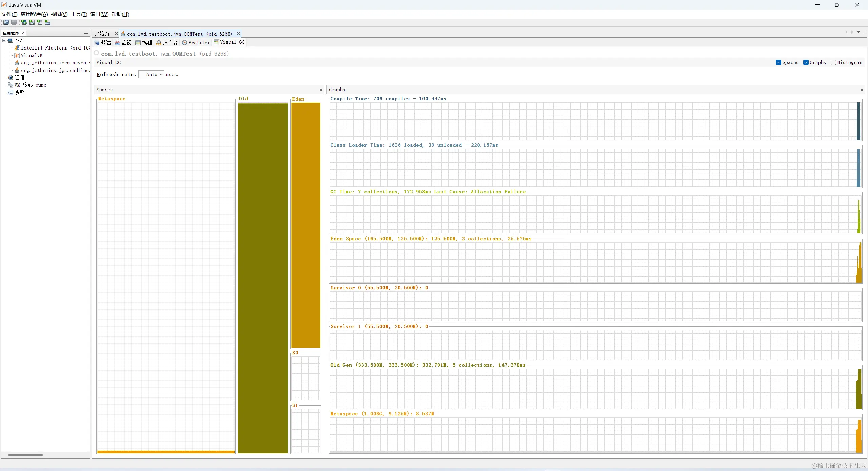868x471 pixels.
Task: Click the horizontal scrollbar in the applications panel
Action: pyautogui.click(x=25, y=455)
